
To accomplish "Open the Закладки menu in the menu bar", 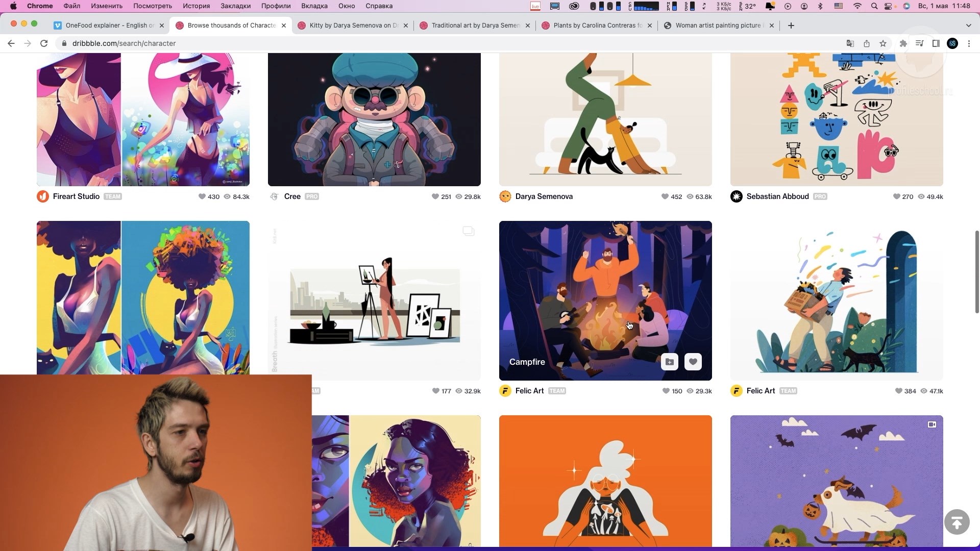I will coord(235,6).
